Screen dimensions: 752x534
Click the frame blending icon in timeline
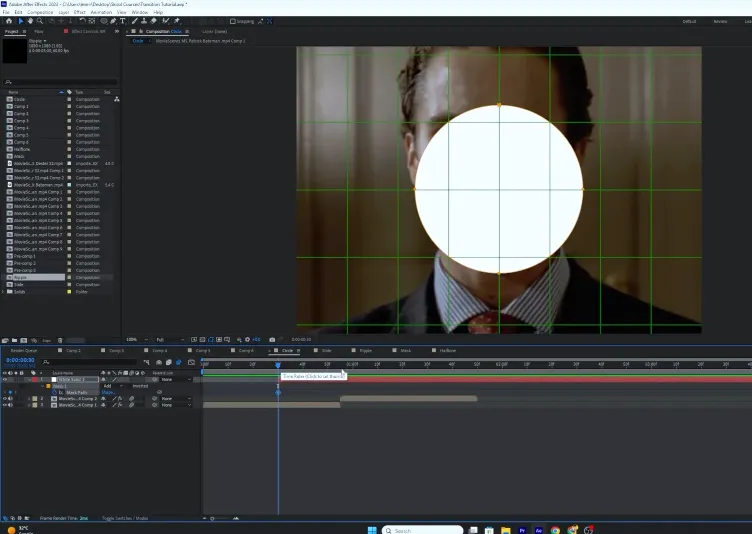(169, 362)
